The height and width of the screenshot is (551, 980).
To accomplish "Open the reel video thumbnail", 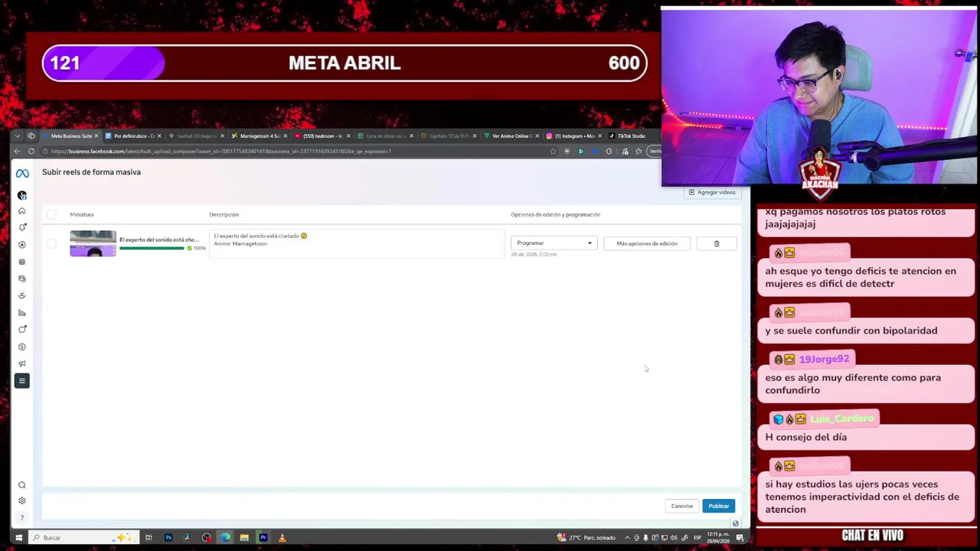I will (x=93, y=243).
